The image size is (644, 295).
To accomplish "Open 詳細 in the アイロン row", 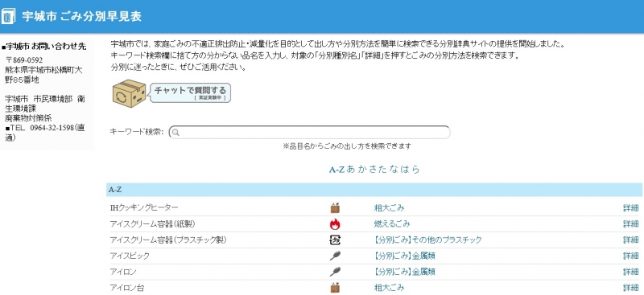I will [x=631, y=272].
